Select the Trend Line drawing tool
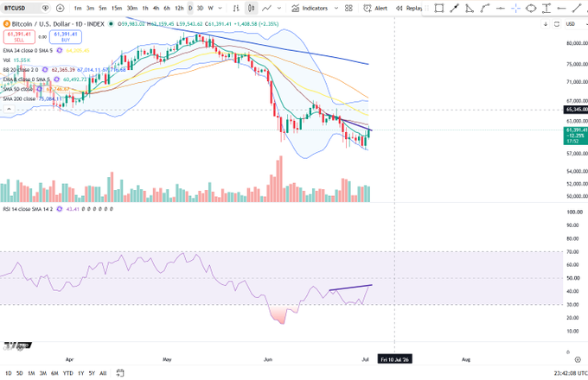Viewport: 588px width, 380px height. [x=455, y=9]
